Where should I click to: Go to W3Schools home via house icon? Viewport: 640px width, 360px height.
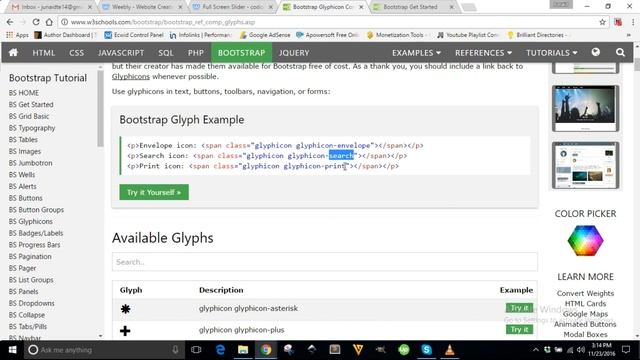click(x=13, y=52)
